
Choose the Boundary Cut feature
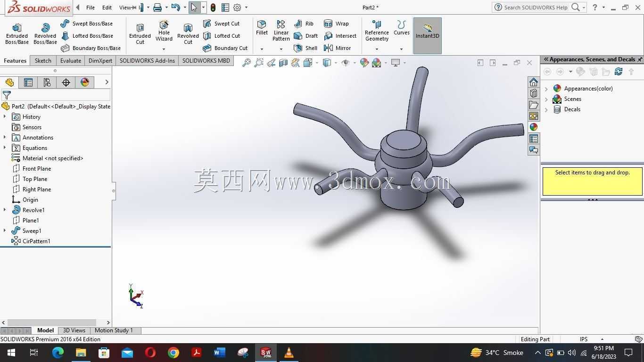point(225,48)
